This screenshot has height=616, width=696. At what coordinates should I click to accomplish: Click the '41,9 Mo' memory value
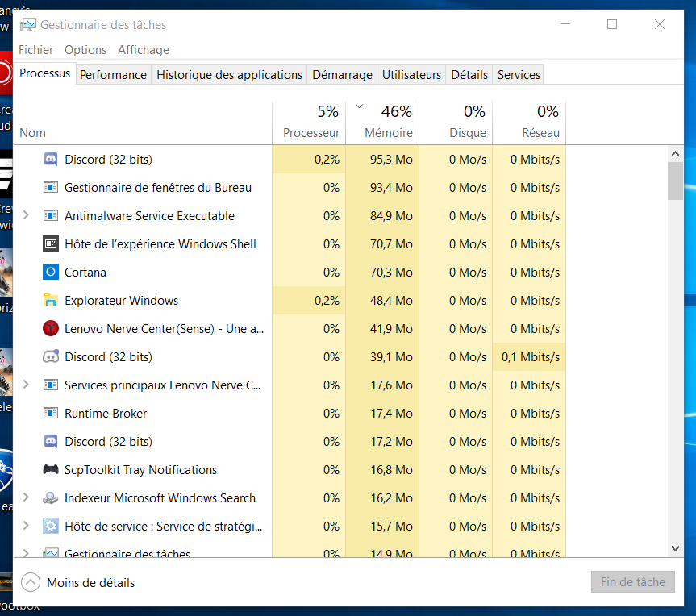[x=391, y=328]
